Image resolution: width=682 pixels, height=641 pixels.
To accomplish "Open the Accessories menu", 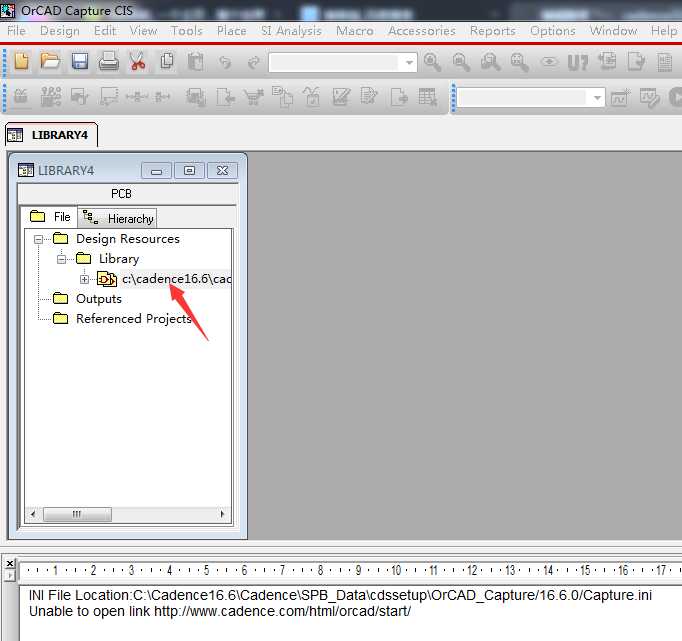I will pos(422,31).
